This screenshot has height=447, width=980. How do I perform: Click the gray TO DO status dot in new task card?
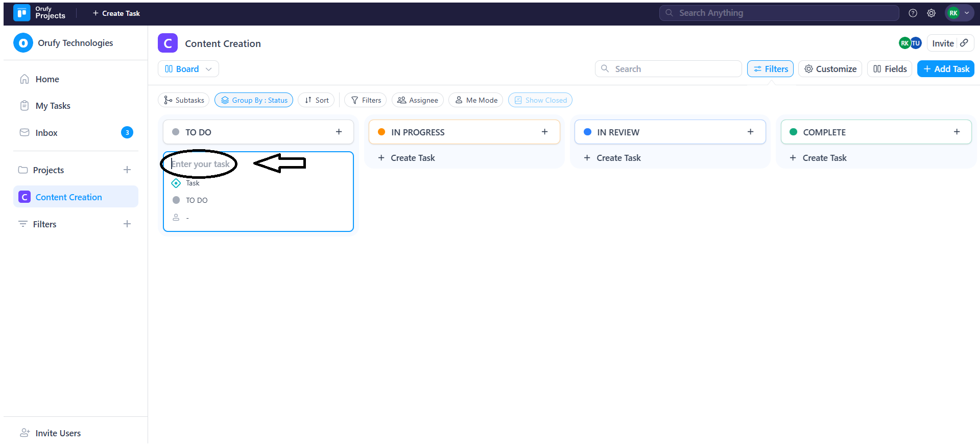(176, 200)
